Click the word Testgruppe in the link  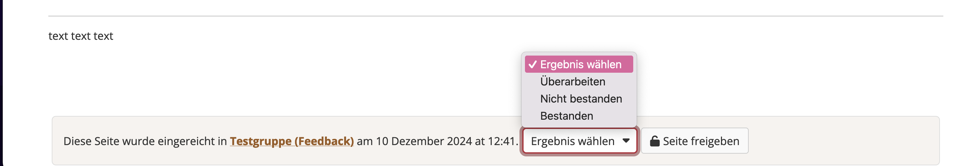tap(261, 141)
